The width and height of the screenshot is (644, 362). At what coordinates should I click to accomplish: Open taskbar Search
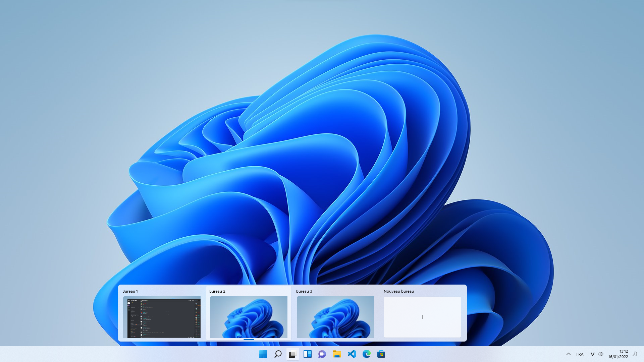coord(278,354)
